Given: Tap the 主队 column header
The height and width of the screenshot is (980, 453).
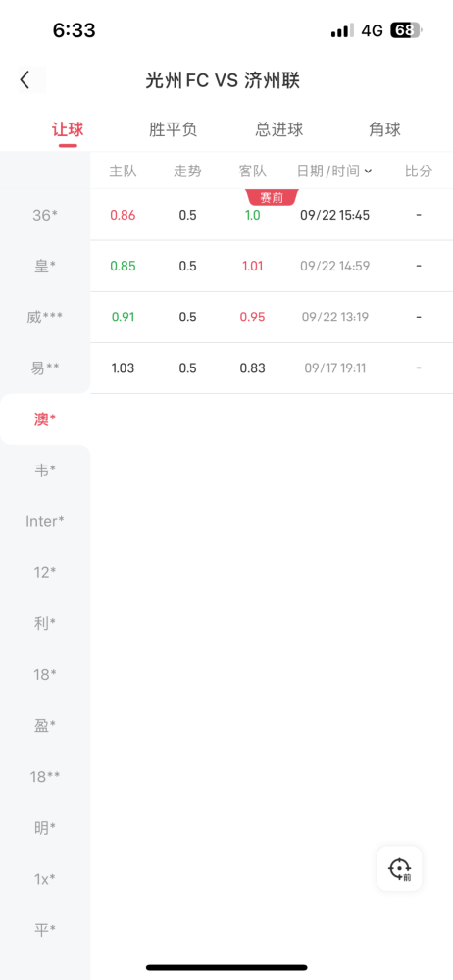Looking at the screenshot, I should pyautogui.click(x=123, y=171).
